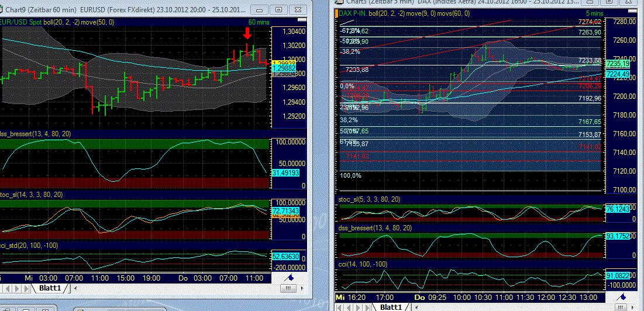Click the DAX P-IN. label

(x=353, y=13)
